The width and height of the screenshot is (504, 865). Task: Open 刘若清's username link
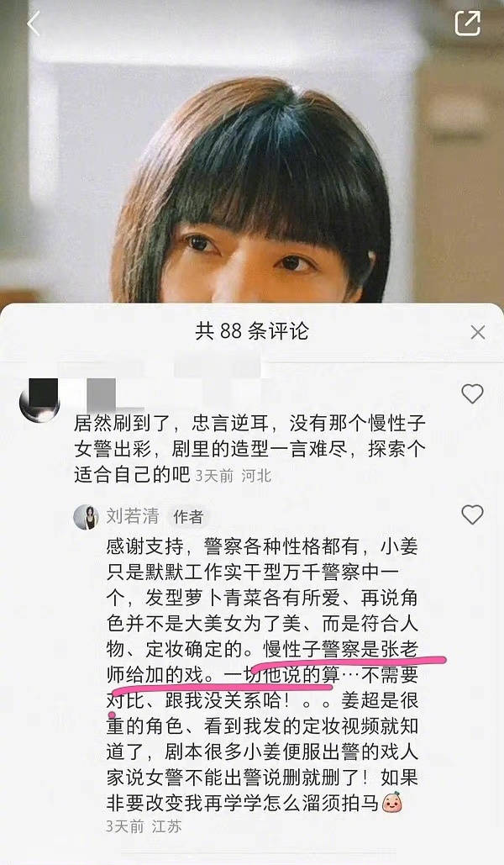[133, 516]
